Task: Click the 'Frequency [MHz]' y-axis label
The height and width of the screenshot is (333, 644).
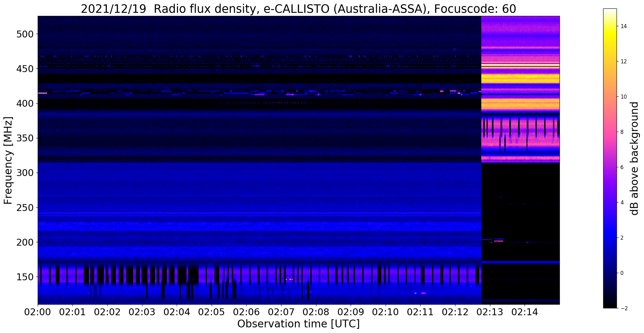Action: click(x=8, y=160)
